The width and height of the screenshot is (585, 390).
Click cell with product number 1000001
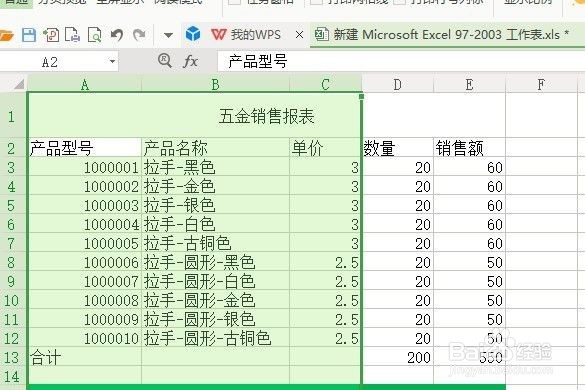coord(85,167)
